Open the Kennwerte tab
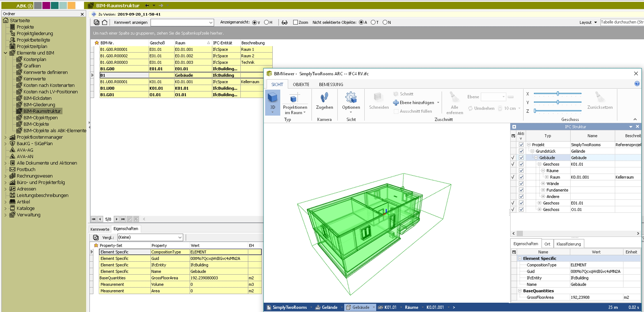 pos(100,229)
